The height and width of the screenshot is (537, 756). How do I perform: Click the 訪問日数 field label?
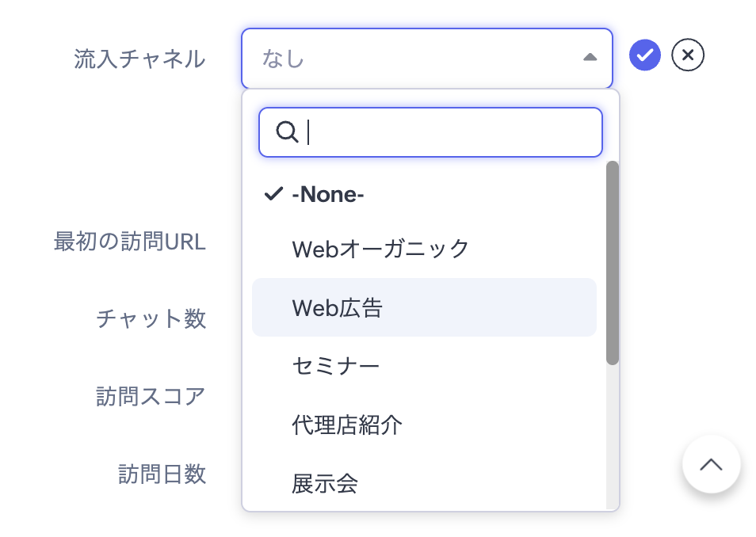point(162,474)
